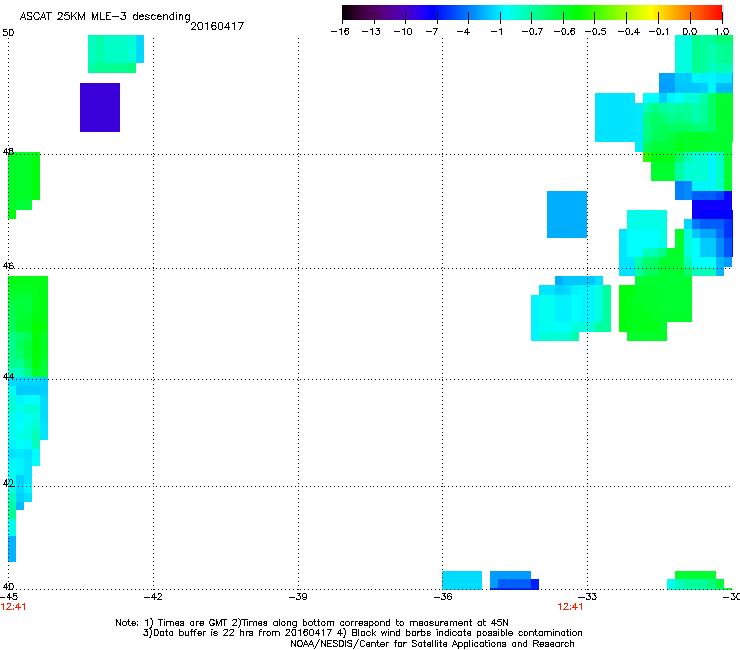Click the longitude axis label '-42'
740x650 pixels.
tap(153, 597)
